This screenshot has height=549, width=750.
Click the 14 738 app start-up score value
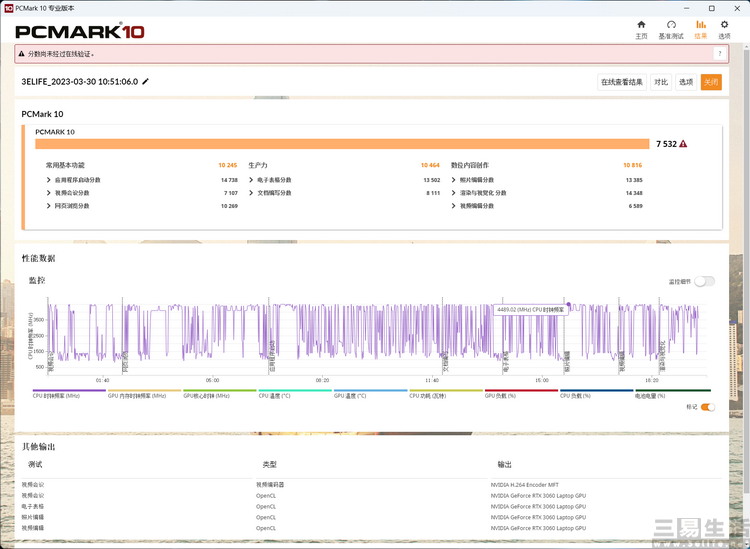tap(229, 180)
